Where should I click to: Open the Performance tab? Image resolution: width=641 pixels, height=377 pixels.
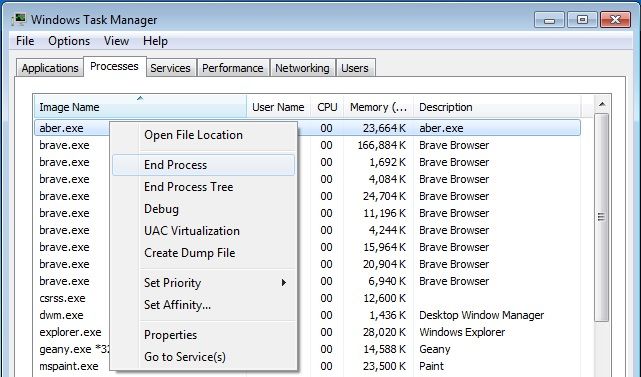point(233,68)
